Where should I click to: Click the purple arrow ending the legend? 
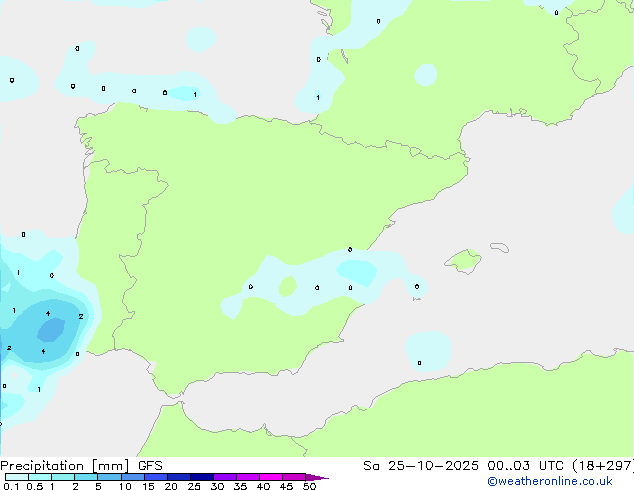(317, 477)
